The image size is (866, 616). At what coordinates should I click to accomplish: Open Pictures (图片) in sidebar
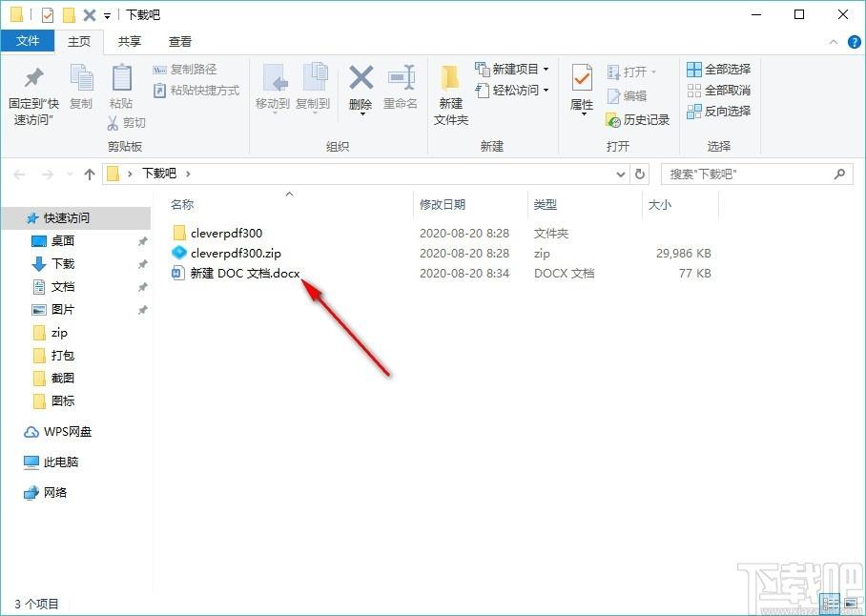(63, 310)
